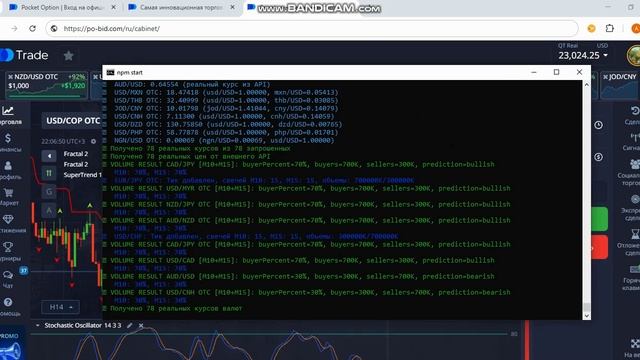Viewport: 640px width, 360px height.
Task: Remove the Stochastic Oscillator indicator
Action: pos(141,325)
